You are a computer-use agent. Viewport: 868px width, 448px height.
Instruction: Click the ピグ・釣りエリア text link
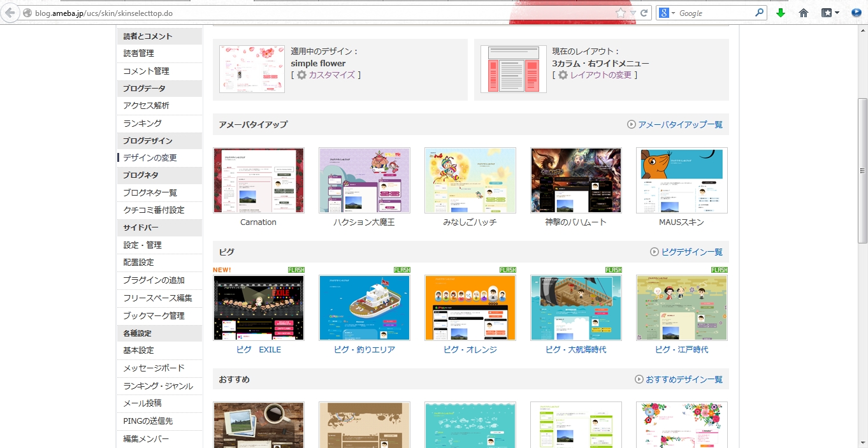pyautogui.click(x=365, y=350)
